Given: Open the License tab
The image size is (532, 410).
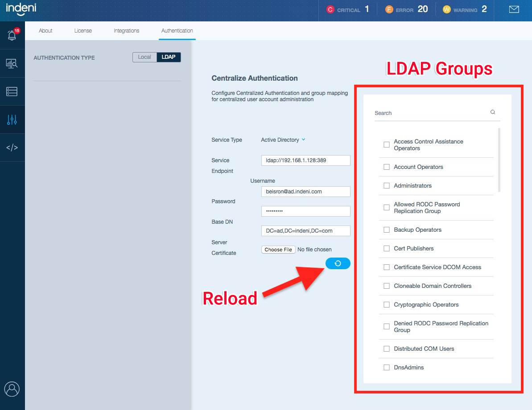Looking at the screenshot, I should (83, 31).
